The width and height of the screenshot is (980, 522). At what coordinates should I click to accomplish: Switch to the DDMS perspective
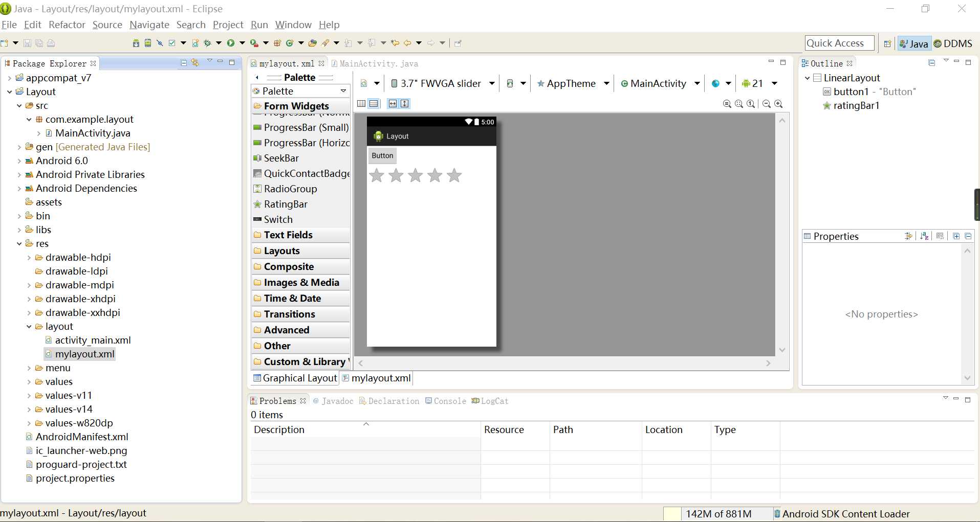pos(953,43)
